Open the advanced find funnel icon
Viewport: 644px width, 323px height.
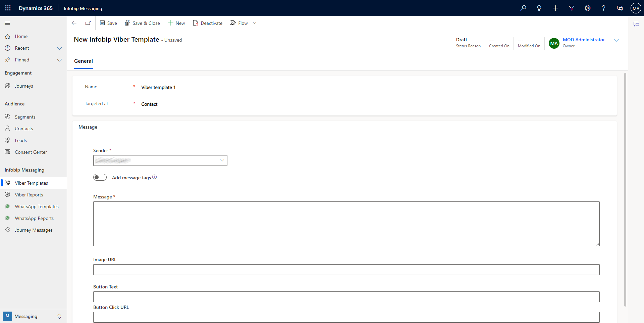(572, 8)
